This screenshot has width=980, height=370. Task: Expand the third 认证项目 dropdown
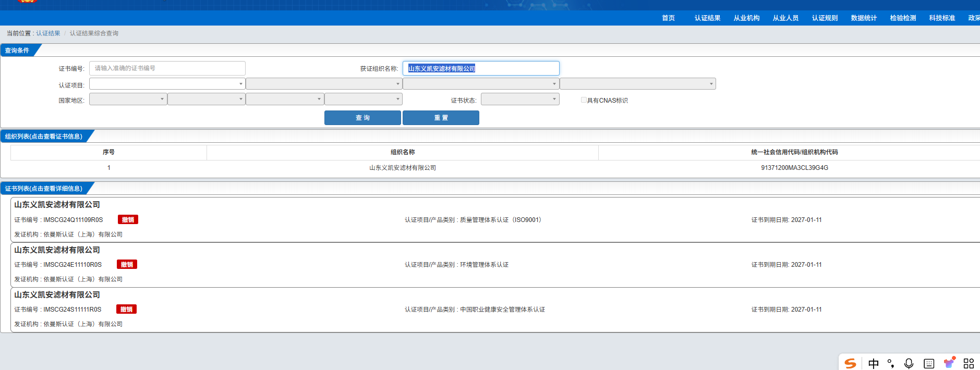tap(481, 84)
